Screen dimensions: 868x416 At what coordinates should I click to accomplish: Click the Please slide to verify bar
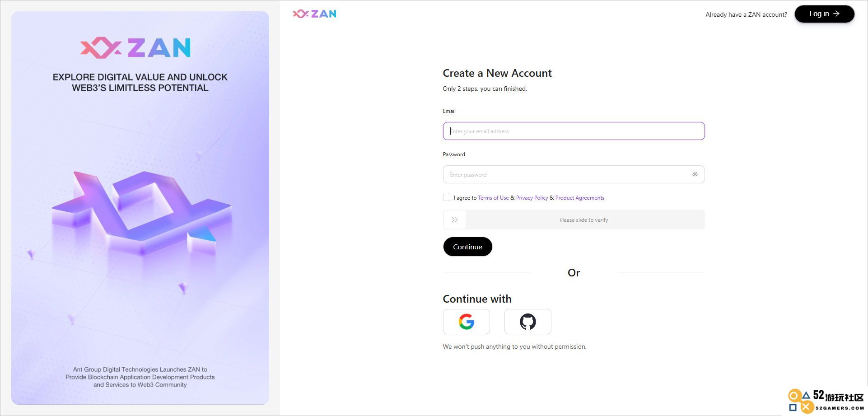574,220
